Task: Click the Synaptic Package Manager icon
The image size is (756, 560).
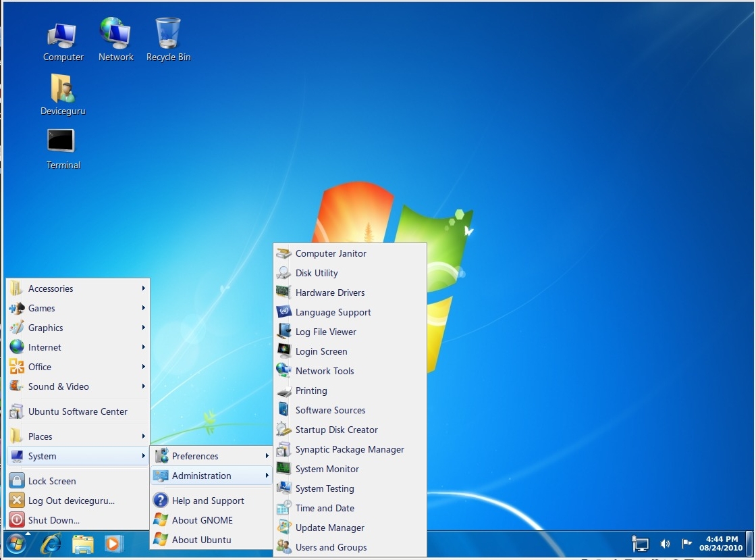Action: tap(283, 449)
